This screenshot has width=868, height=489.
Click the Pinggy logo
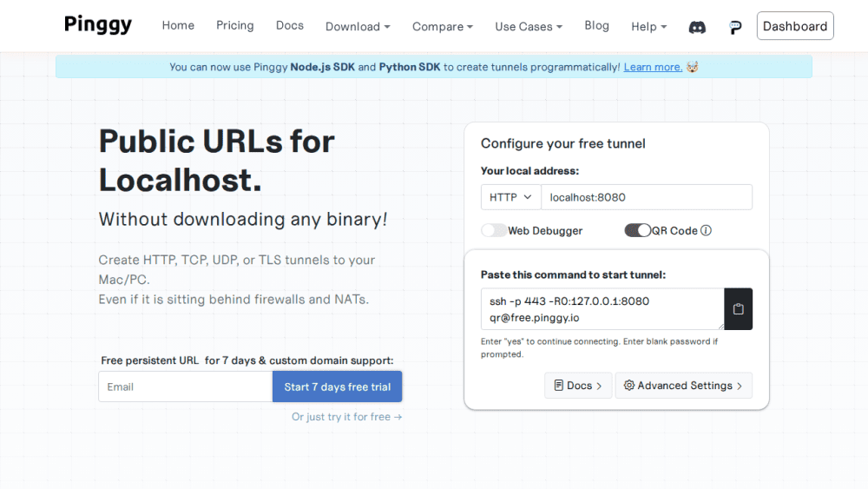pyautogui.click(x=98, y=25)
